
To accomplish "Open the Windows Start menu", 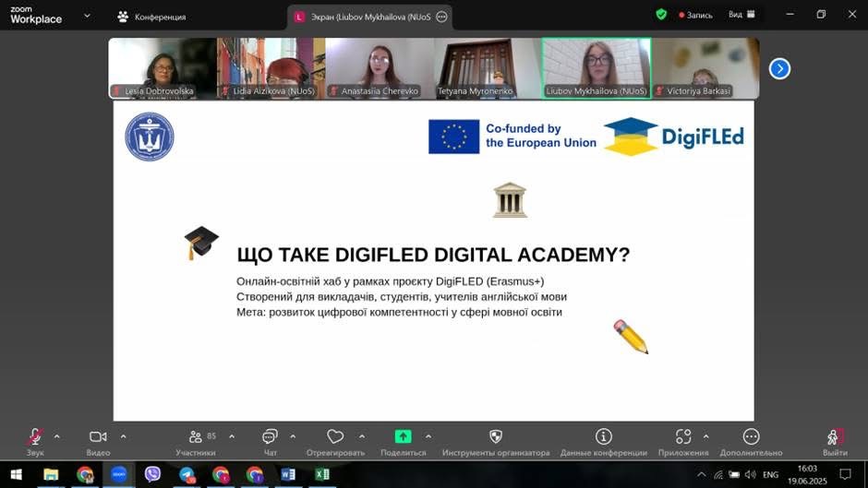I will pyautogui.click(x=16, y=475).
